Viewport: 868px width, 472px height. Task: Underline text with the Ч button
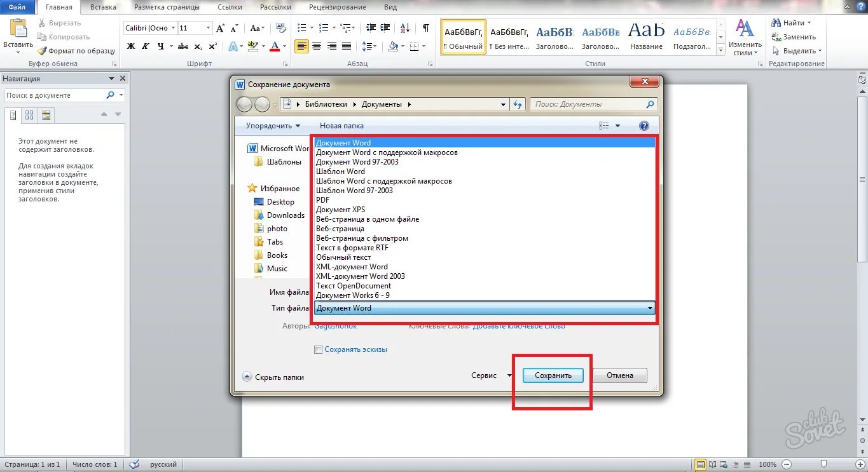(x=161, y=46)
